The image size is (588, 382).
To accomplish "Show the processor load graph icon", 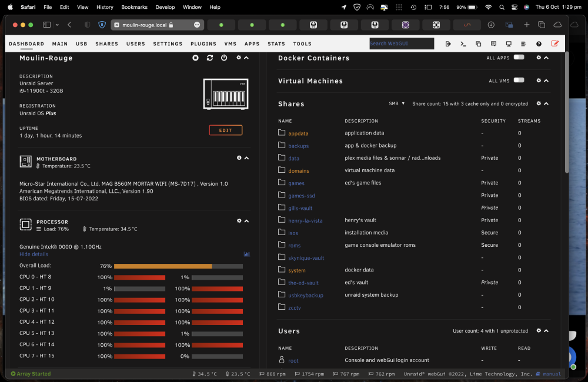I will coord(246,254).
